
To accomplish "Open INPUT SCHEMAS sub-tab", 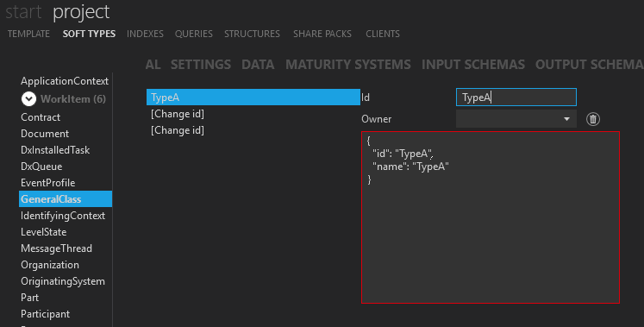I will pyautogui.click(x=473, y=65).
